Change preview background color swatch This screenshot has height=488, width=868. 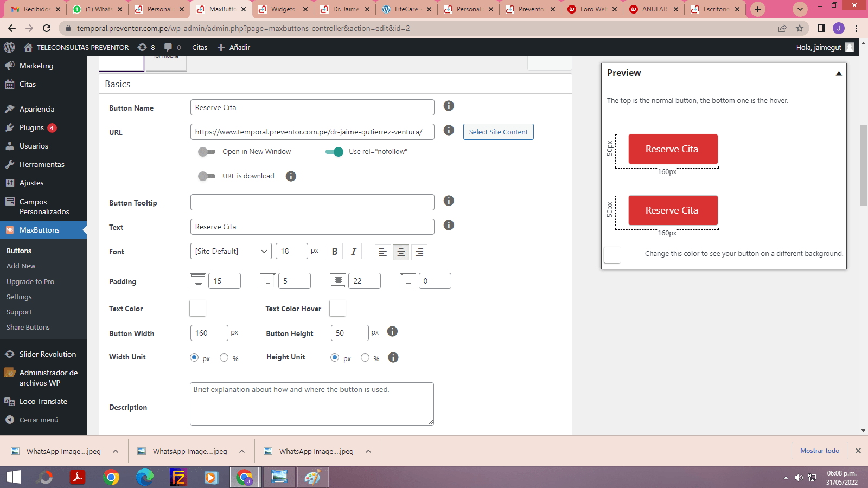pyautogui.click(x=612, y=254)
